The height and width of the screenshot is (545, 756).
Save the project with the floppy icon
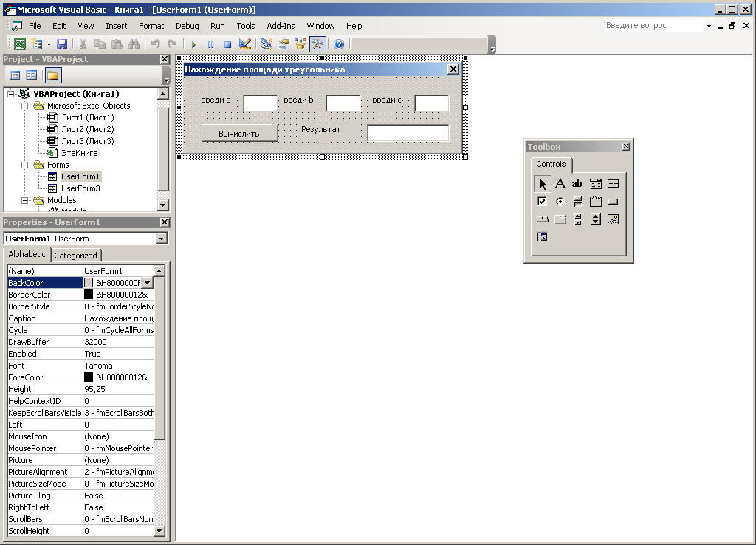[62, 44]
